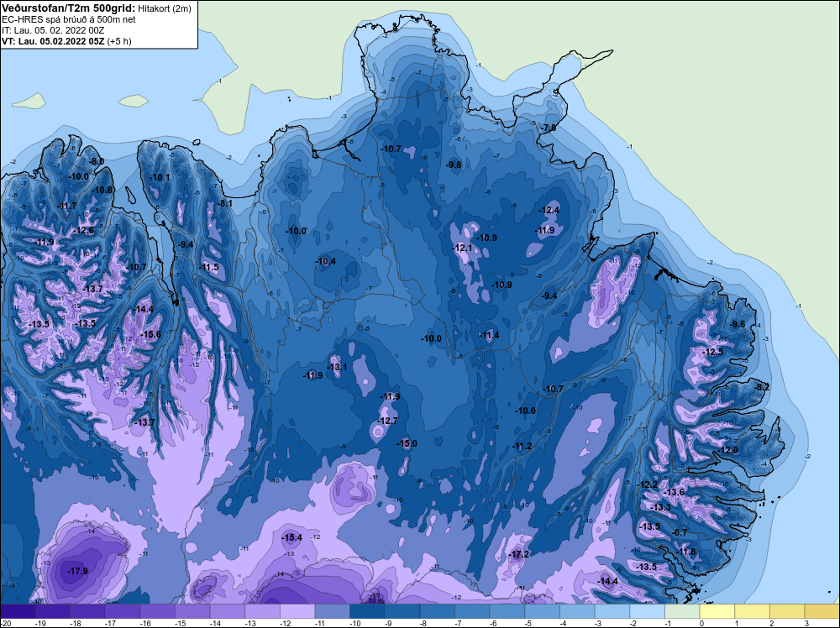Click the -13.3 temperature label
The width and height of the screenshot is (840, 628).
pyautogui.click(x=660, y=508)
